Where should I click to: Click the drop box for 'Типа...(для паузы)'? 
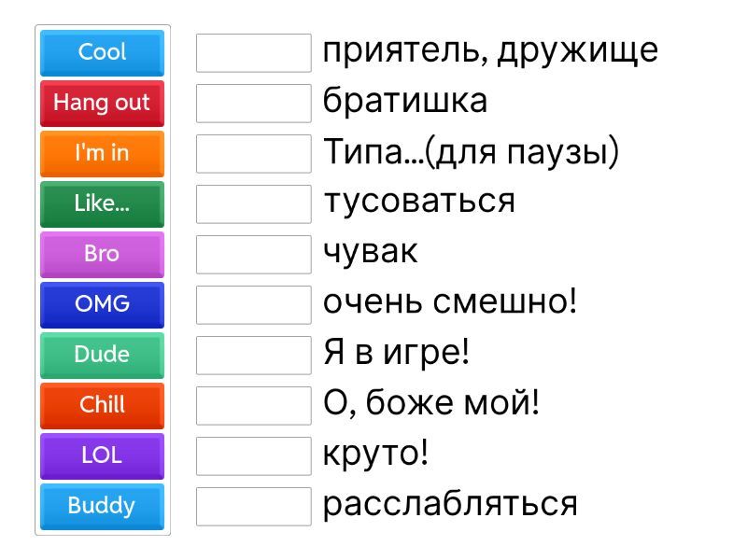pyautogui.click(x=254, y=154)
